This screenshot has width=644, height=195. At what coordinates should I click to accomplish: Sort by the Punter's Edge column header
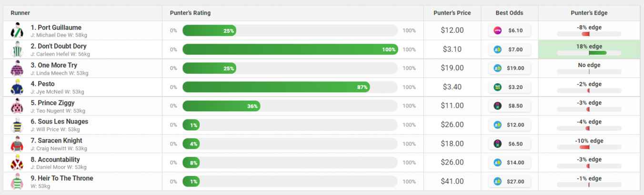point(589,13)
